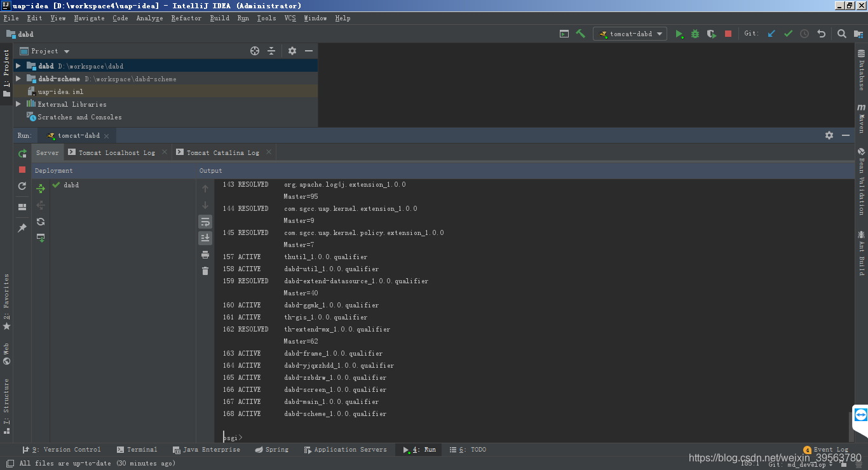Toggle Pin Tab in the Run sidebar
The width and height of the screenshot is (868, 470).
(22, 228)
